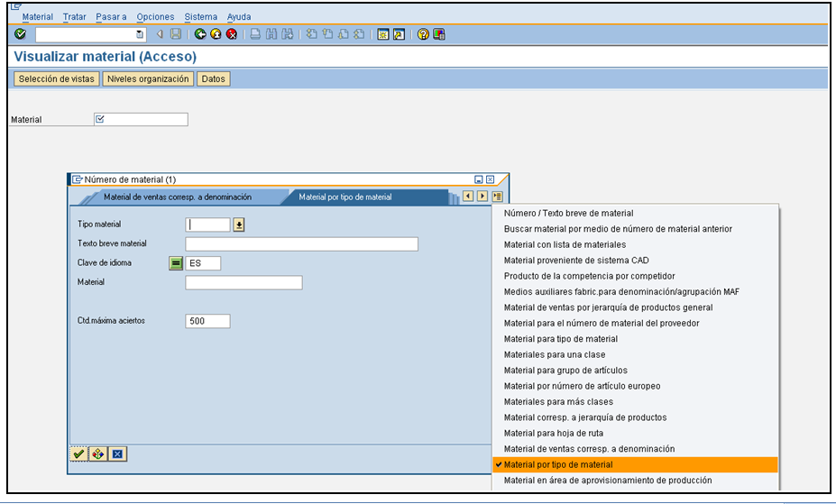Image resolution: width=836 pixels, height=504 pixels.
Task: Click the Create New Session icon
Action: [x=382, y=34]
